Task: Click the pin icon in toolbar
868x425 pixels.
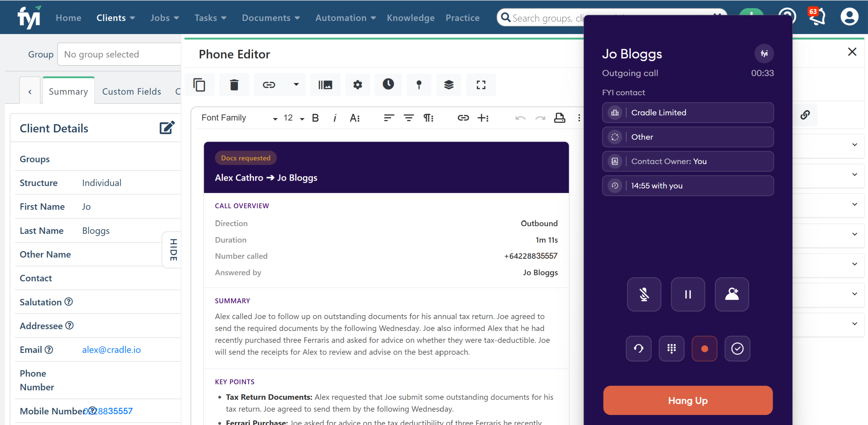Action: [419, 85]
